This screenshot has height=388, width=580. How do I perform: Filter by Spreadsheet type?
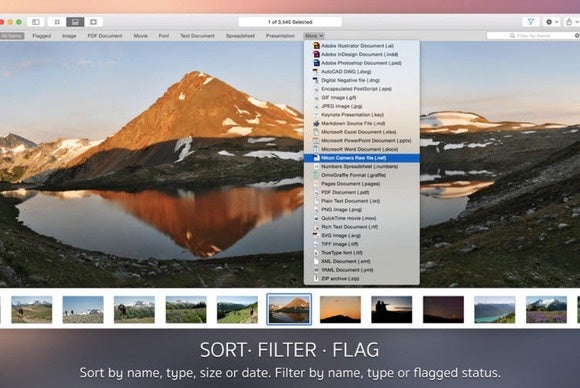coord(240,36)
